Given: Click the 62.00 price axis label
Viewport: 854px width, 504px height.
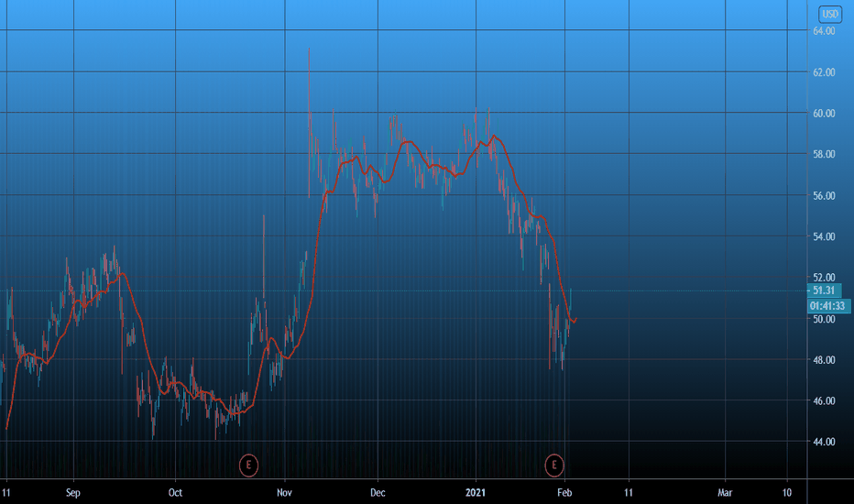Looking at the screenshot, I should click(x=824, y=71).
